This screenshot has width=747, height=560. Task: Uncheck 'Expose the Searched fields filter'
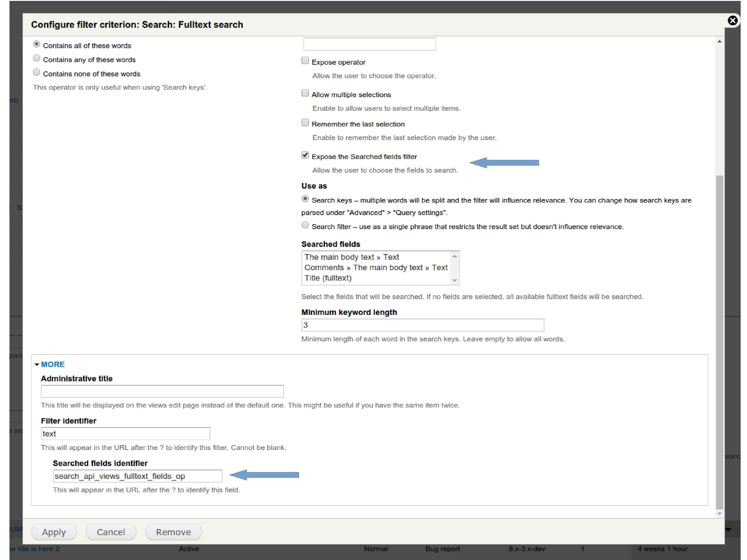(x=305, y=155)
